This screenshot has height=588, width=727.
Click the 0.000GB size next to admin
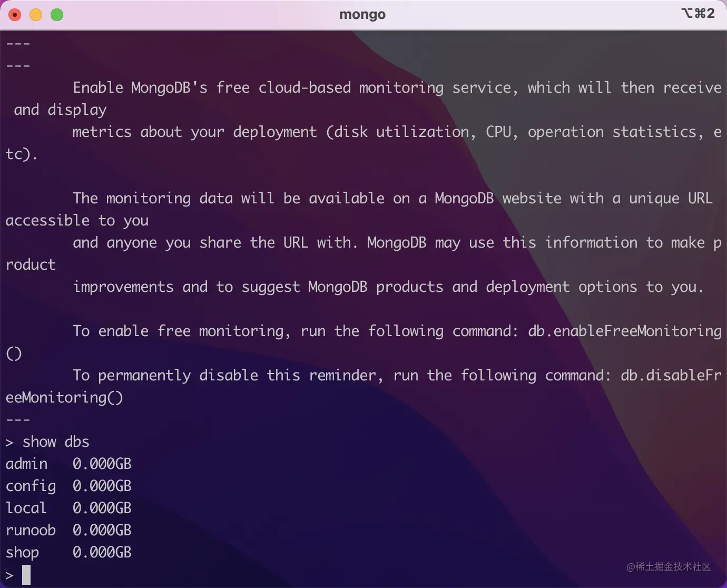[102, 464]
